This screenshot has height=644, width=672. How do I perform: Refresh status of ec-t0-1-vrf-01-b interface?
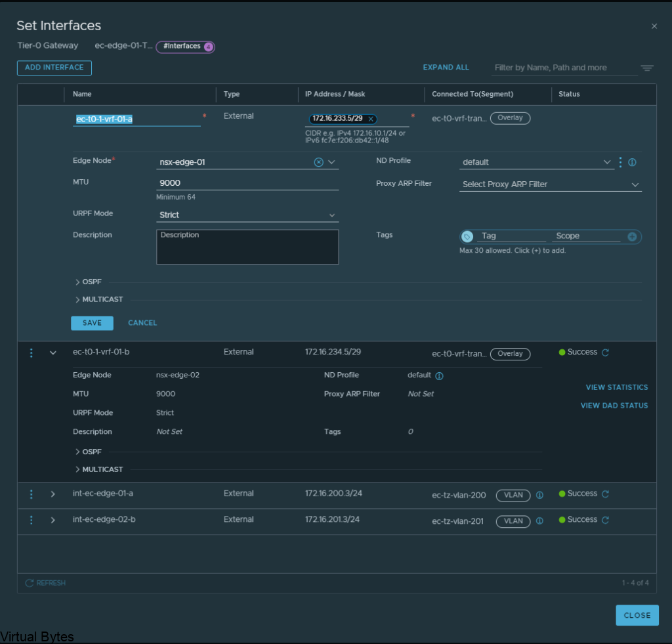pos(606,353)
